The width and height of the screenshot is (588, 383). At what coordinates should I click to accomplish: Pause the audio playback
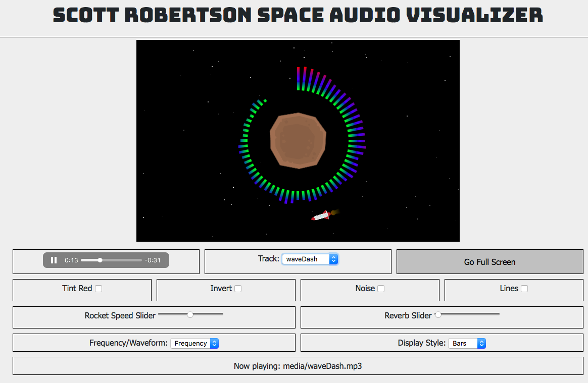click(x=54, y=260)
